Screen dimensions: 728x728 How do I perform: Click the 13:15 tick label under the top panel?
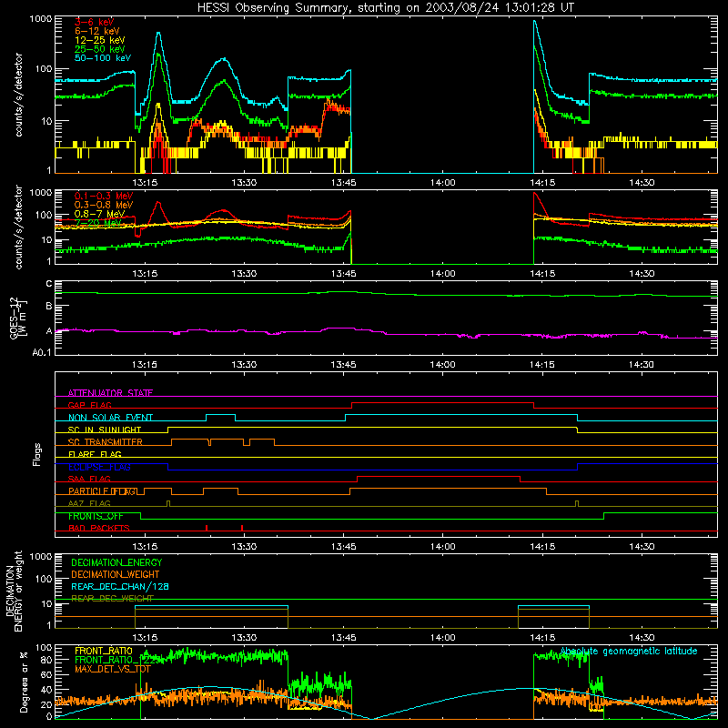(145, 182)
